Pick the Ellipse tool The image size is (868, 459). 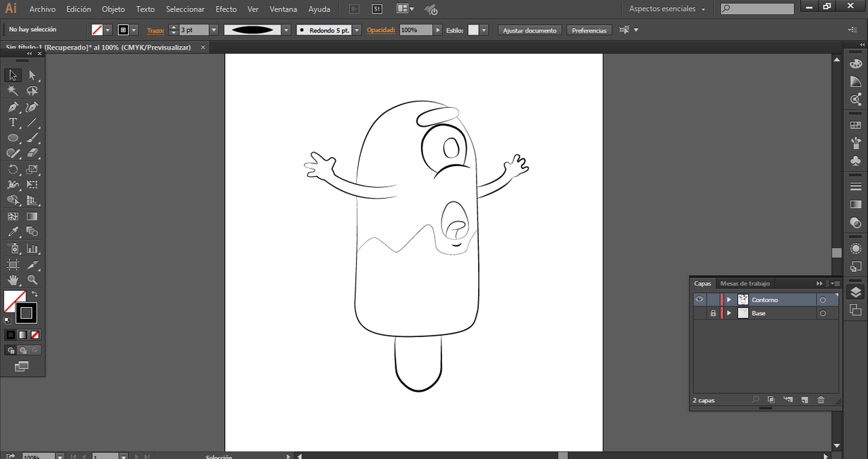pyautogui.click(x=13, y=138)
